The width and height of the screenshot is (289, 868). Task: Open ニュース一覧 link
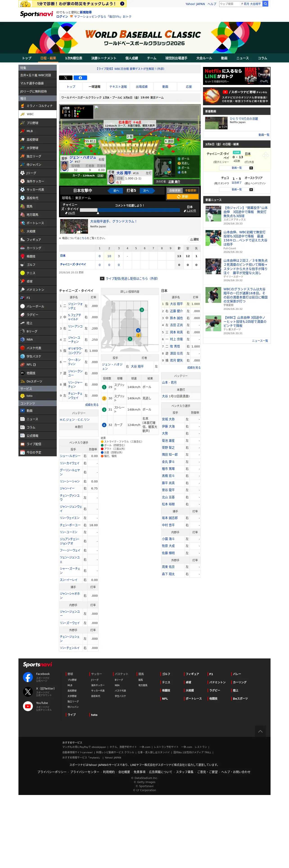tap(260, 341)
